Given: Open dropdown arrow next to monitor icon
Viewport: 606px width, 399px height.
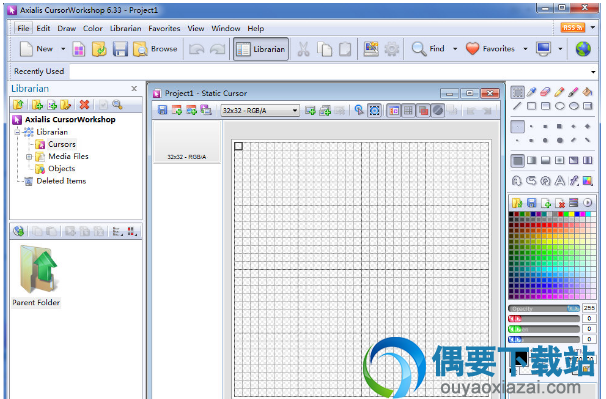Looking at the screenshot, I should pos(560,49).
